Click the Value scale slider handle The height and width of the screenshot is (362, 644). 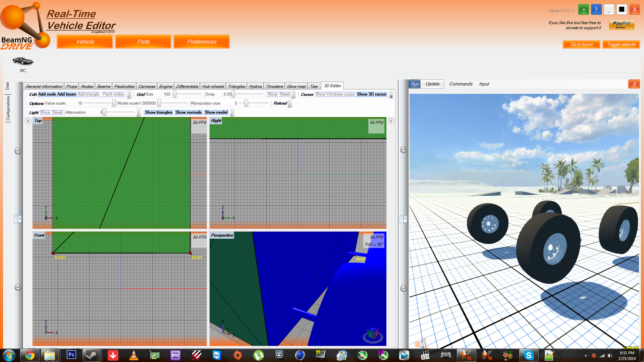pos(114,104)
